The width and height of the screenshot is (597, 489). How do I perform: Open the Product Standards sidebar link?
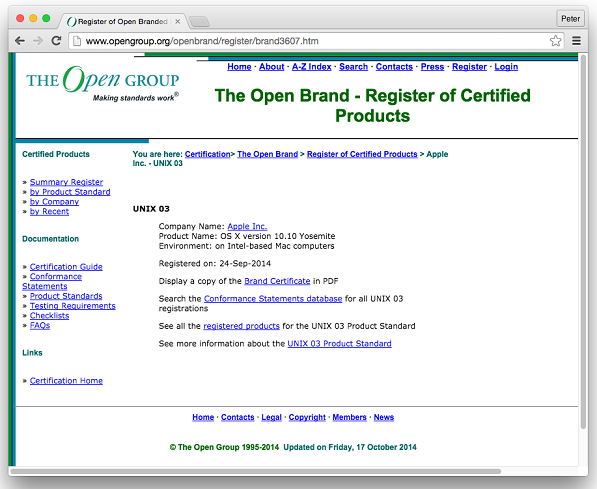tap(66, 296)
